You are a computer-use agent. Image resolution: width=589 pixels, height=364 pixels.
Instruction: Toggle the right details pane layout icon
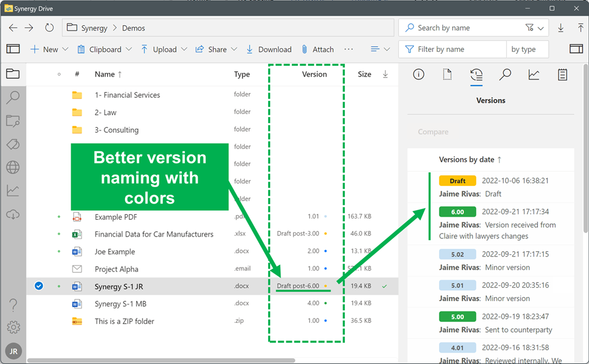(576, 49)
